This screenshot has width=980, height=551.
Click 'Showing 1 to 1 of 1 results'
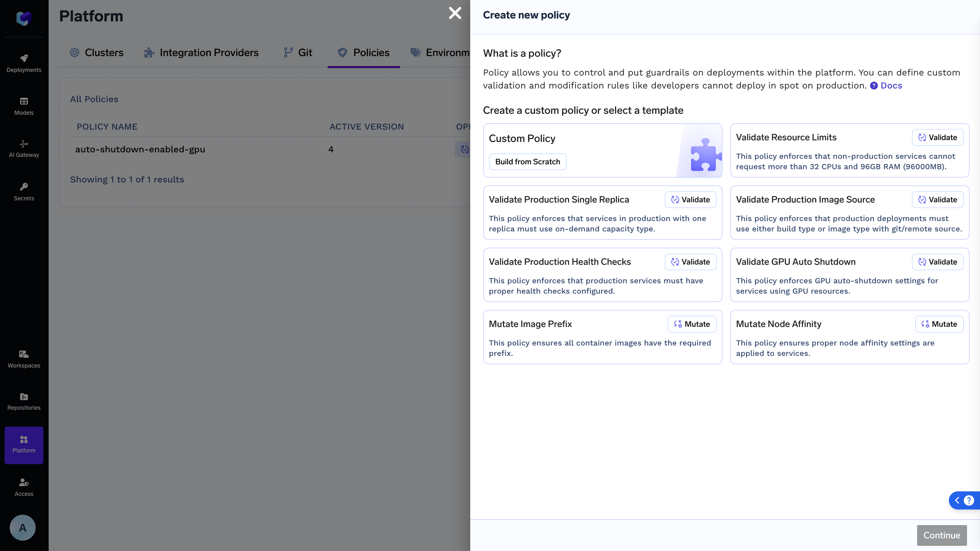(x=127, y=180)
